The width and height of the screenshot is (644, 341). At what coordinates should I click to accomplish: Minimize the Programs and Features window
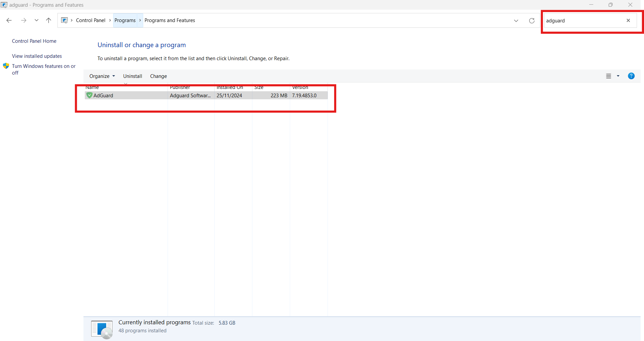[591, 5]
